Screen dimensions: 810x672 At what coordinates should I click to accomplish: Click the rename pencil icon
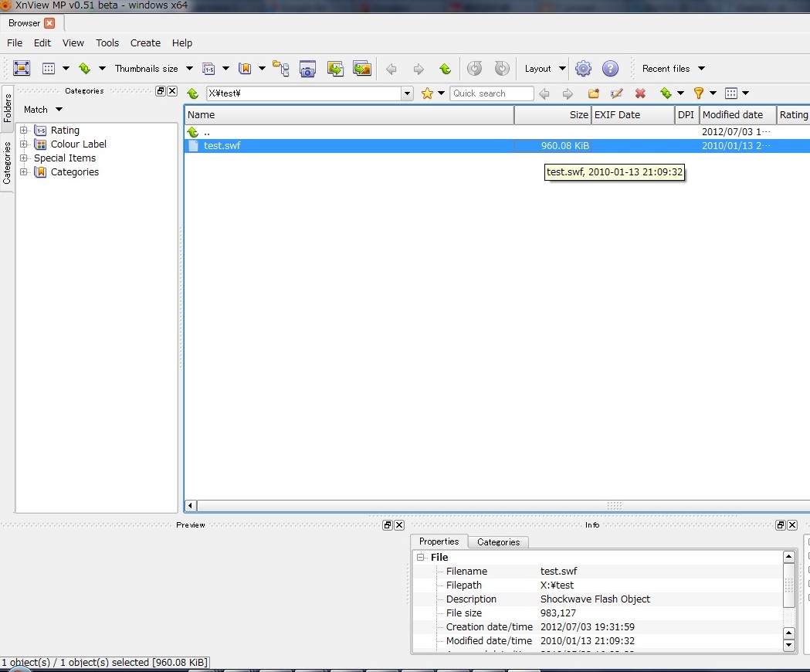click(x=616, y=93)
